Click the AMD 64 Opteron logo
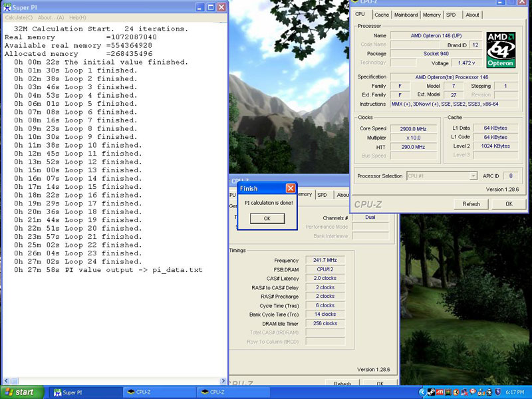 coord(501,50)
